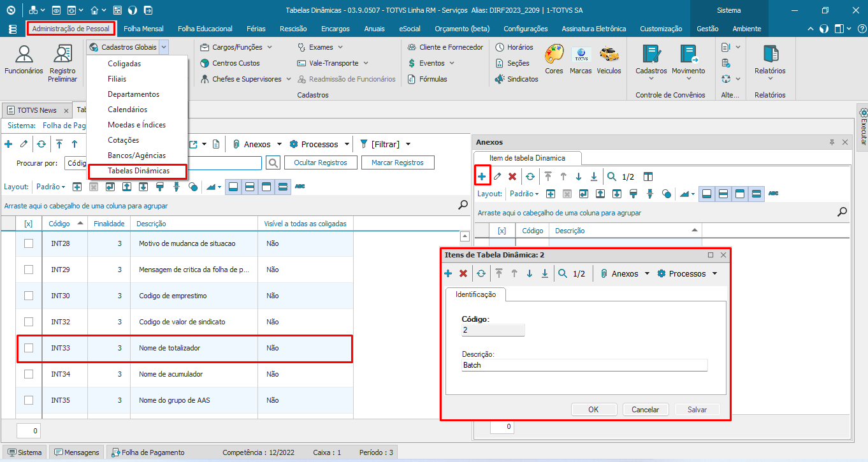The width and height of the screenshot is (868, 462).
Task: Tick the checkbox for row INT32
Action: [29, 322]
